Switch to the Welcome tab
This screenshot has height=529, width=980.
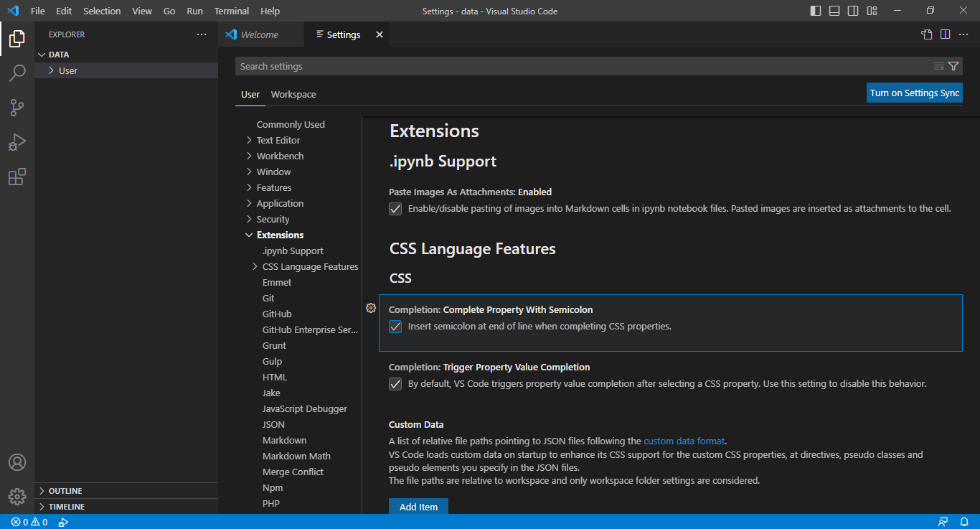point(261,34)
